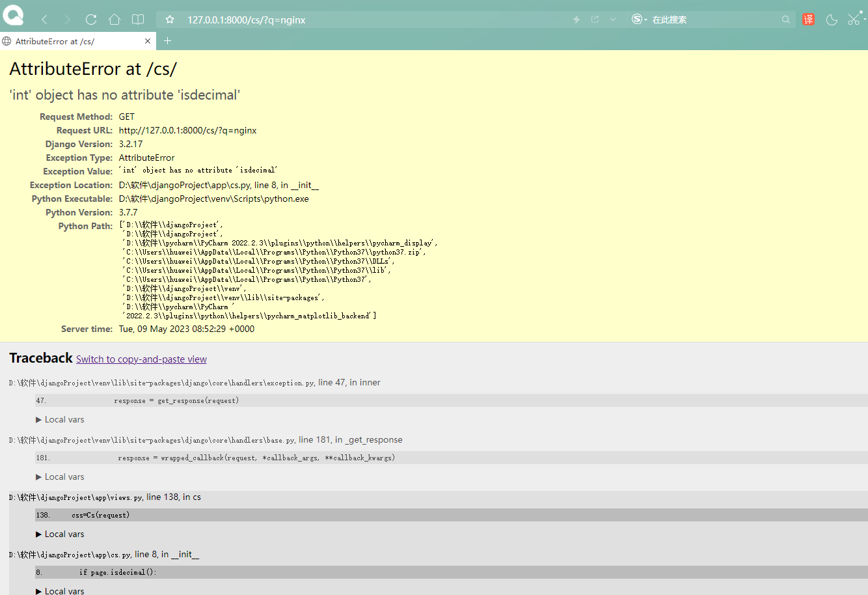Click the Python Executable path value
Viewport: 868px width, 595px height.
pos(213,199)
